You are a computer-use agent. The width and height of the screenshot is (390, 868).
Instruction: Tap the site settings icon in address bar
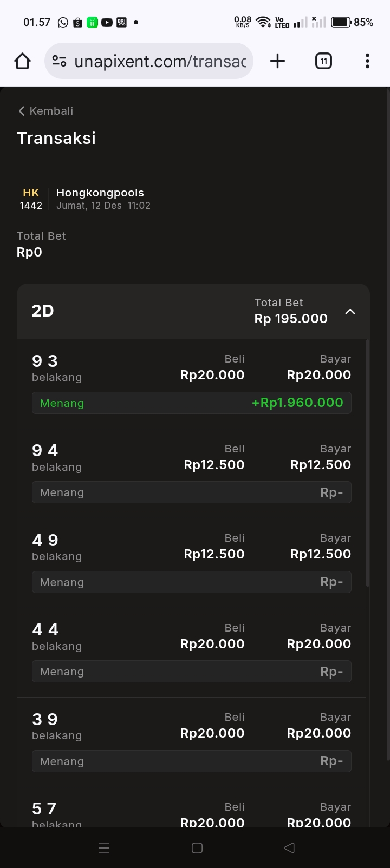[x=60, y=61]
